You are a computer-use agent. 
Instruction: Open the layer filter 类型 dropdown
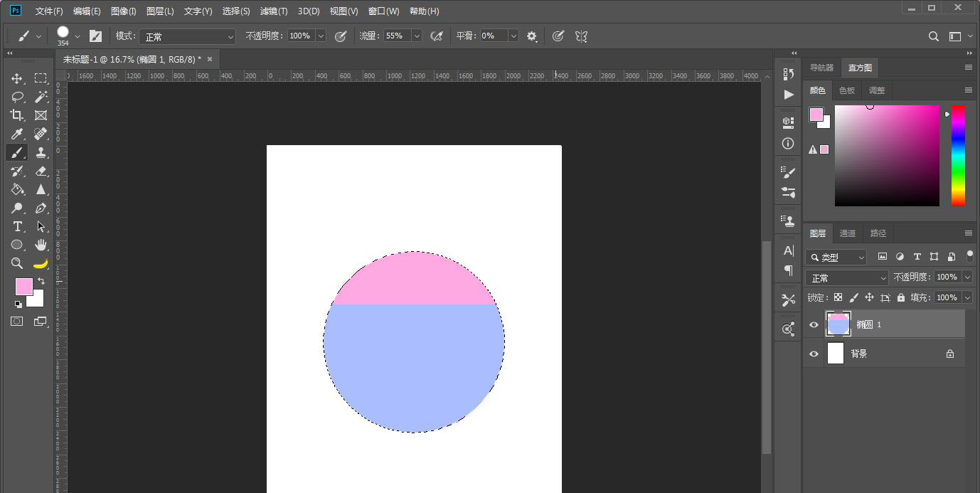point(836,257)
